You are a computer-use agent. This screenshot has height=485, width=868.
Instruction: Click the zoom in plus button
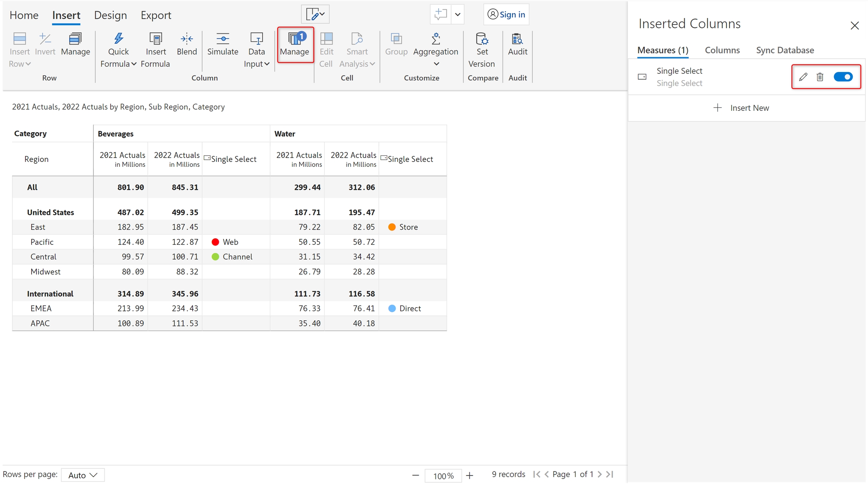tap(469, 476)
